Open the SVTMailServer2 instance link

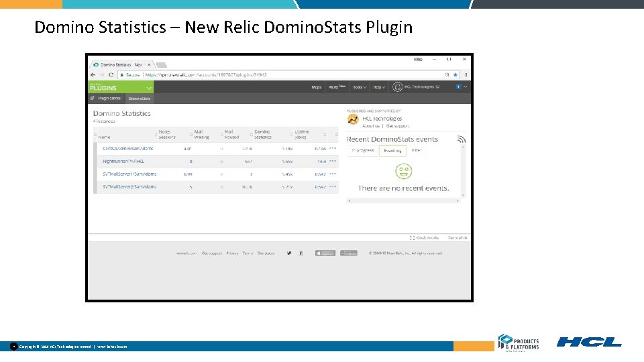(129, 187)
